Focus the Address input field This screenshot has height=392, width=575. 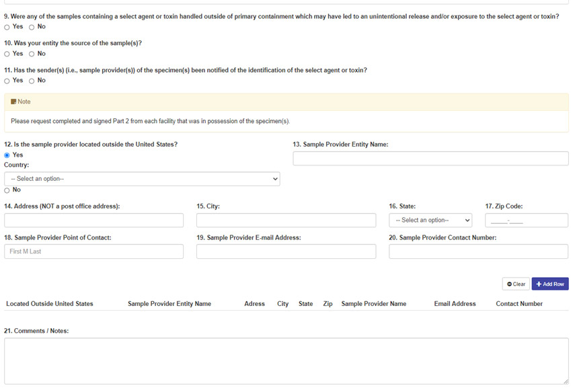(94, 221)
